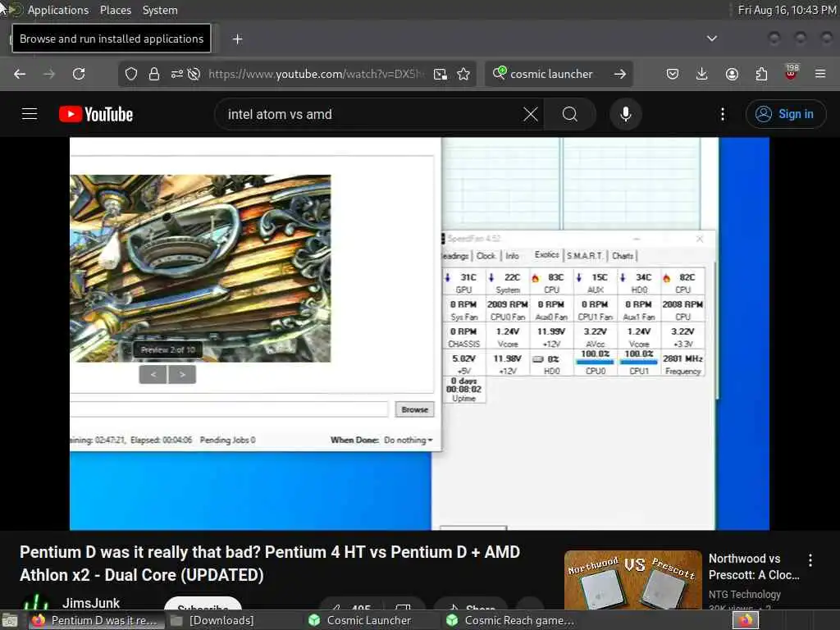
Task: Open YouTube settings three-dot menu
Action: click(x=723, y=114)
